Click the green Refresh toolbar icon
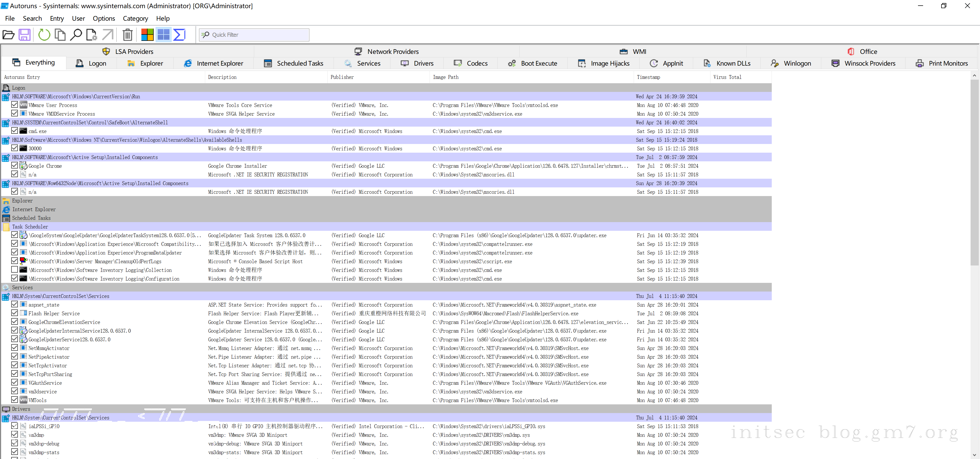The width and height of the screenshot is (980, 459). click(44, 35)
